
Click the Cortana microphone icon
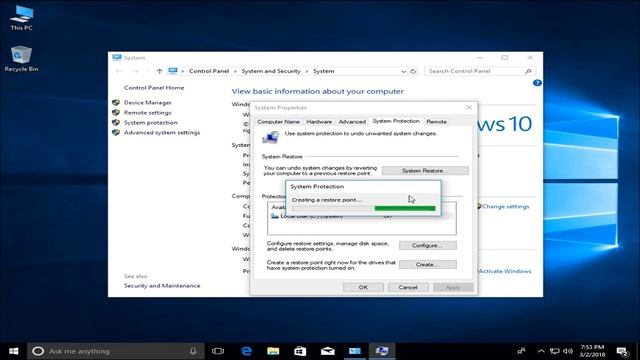coord(193,351)
